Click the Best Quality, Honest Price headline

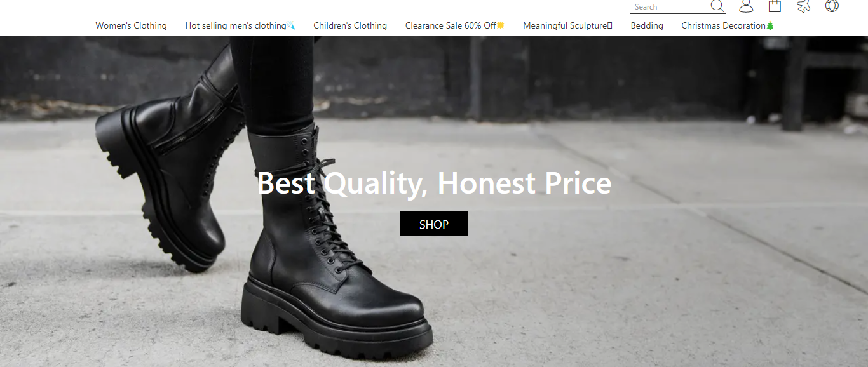(434, 183)
